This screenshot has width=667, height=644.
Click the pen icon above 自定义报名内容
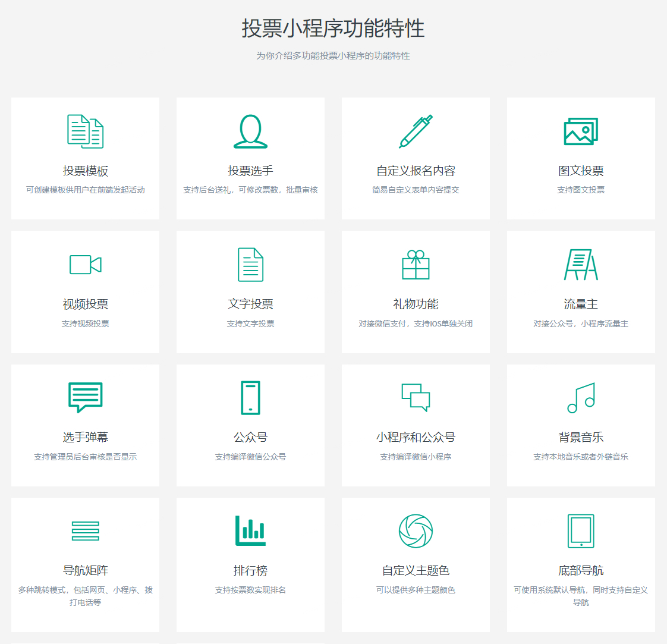tap(416, 131)
